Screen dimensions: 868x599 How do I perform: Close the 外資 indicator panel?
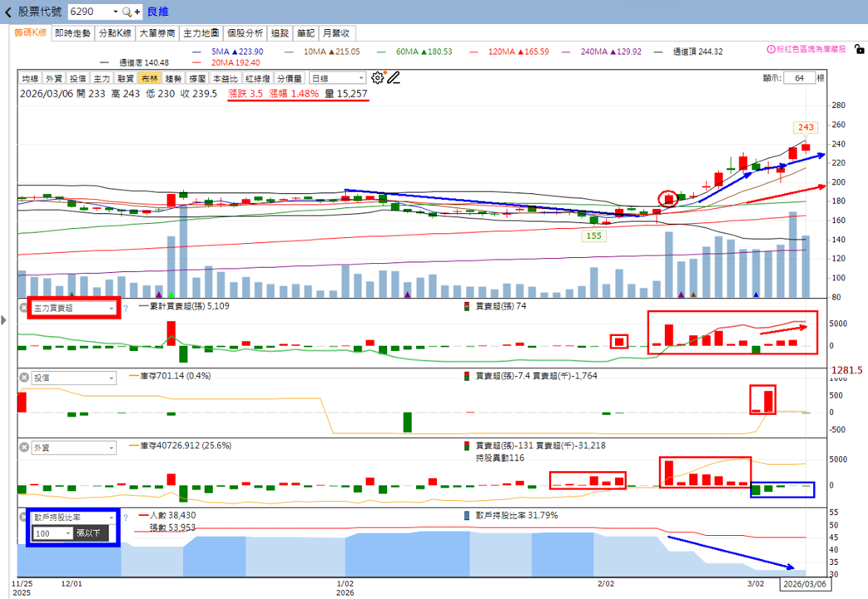(24, 448)
